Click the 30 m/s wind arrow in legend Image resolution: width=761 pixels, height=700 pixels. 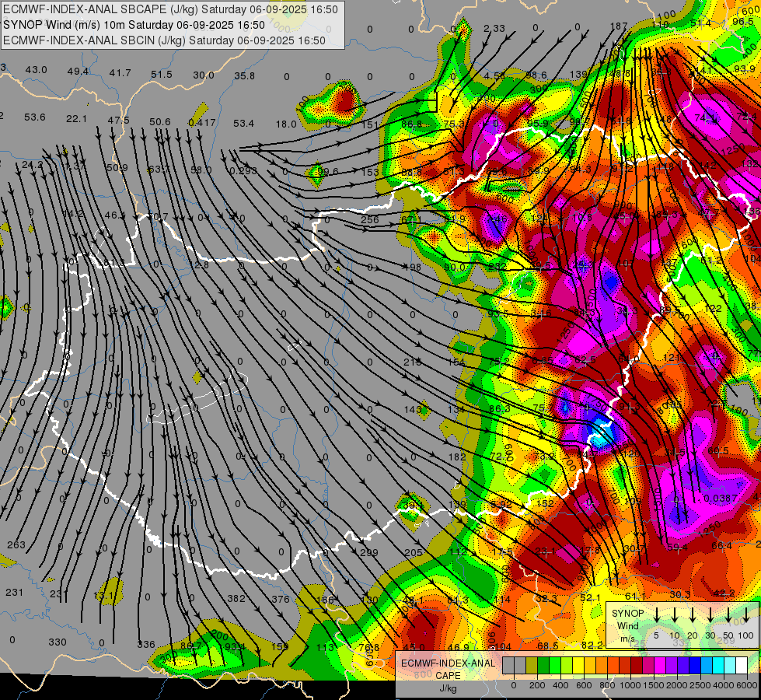click(x=710, y=614)
